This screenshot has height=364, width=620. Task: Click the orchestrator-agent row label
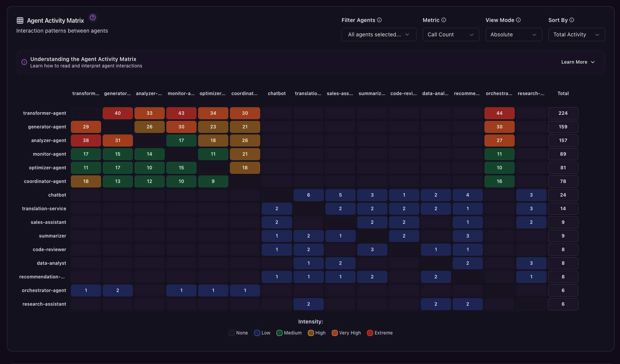pyautogui.click(x=44, y=291)
